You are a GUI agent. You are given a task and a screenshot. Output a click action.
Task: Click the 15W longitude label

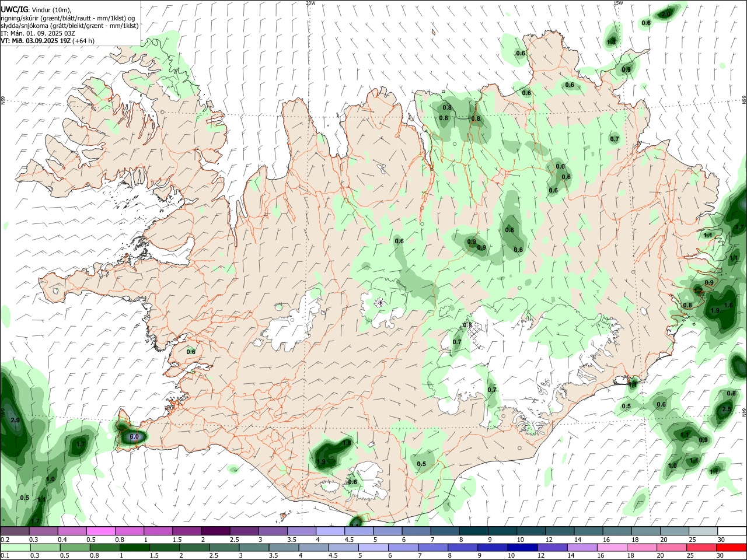click(x=618, y=3)
